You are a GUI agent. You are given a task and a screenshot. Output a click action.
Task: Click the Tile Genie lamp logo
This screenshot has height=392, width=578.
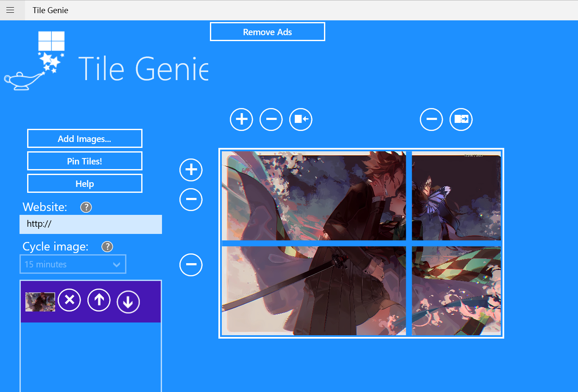click(35, 60)
